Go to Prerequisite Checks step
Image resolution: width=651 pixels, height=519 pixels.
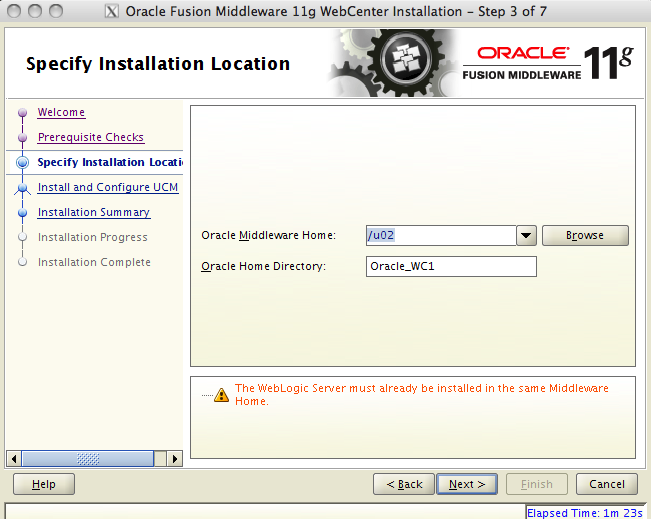pos(90,138)
